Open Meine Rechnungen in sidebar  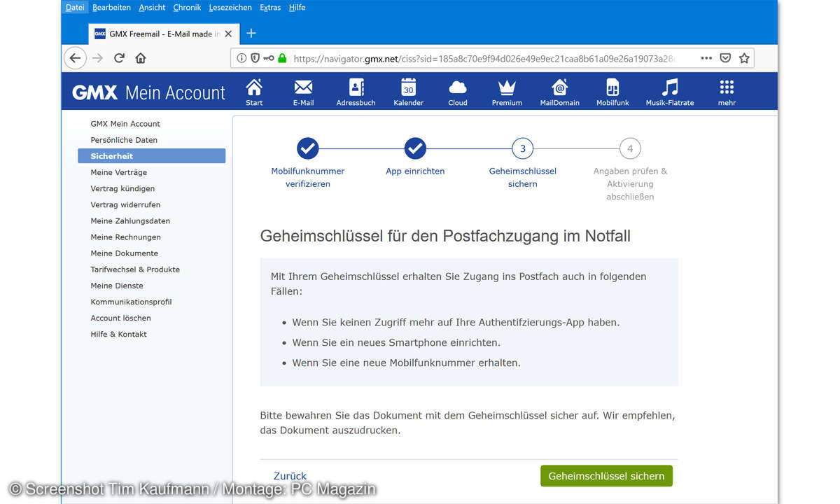(x=125, y=237)
